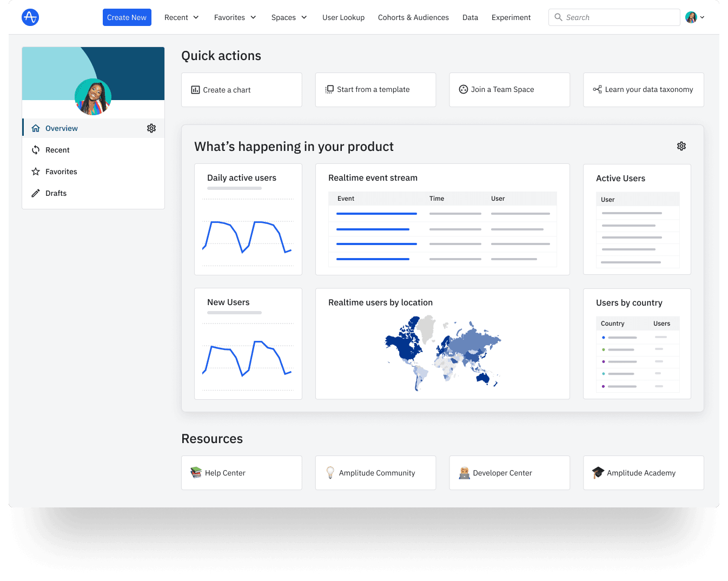Click the user profile picture thumbnail in sidebar
The height and width of the screenshot is (581, 728).
click(x=92, y=97)
